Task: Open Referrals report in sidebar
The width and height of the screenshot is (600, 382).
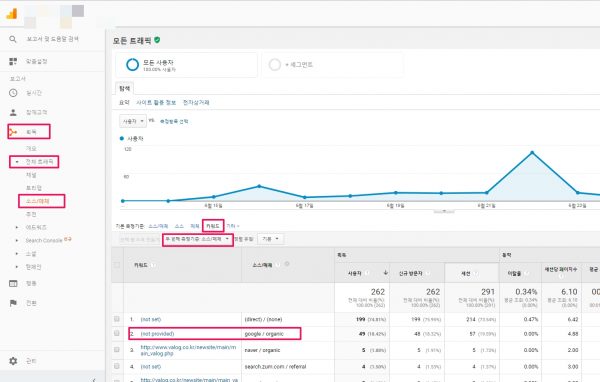Action: [31, 214]
